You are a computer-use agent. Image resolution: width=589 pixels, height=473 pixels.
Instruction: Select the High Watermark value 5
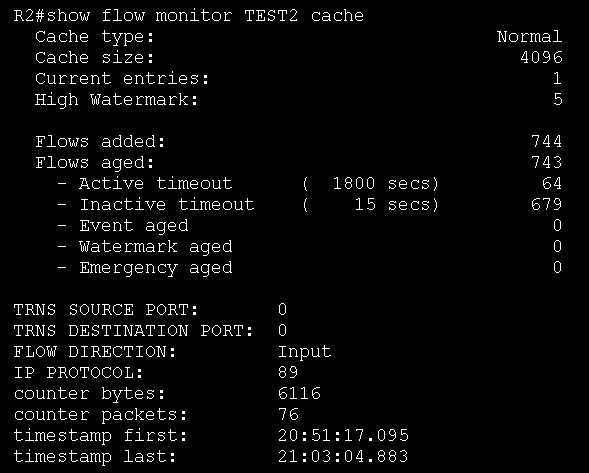[557, 100]
